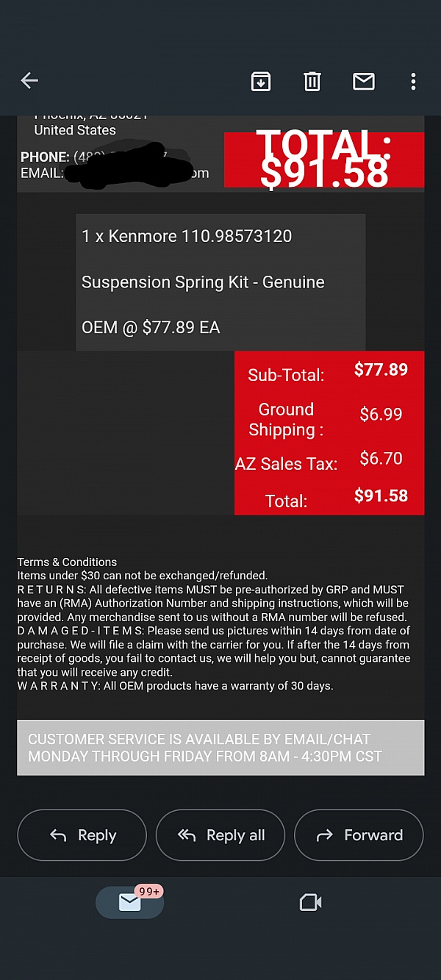Viewport: 441px width, 980px height.
Task: Switch to the Mail tab
Action: (x=129, y=902)
